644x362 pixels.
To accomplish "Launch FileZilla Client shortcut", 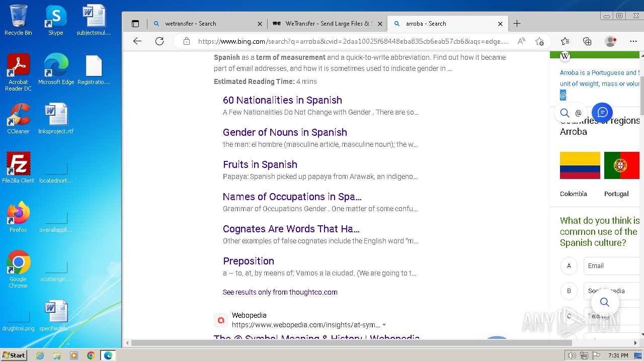I will pyautogui.click(x=18, y=168).
